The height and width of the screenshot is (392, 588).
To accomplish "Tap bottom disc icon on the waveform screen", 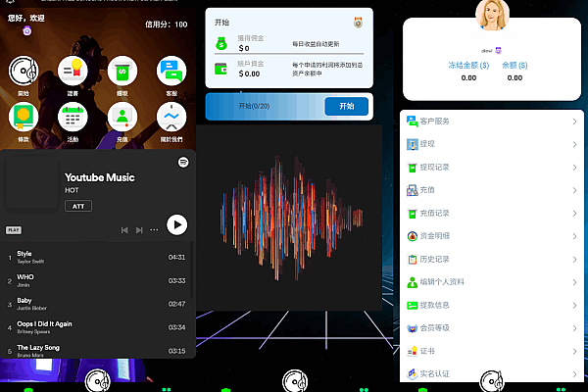I will [295, 381].
